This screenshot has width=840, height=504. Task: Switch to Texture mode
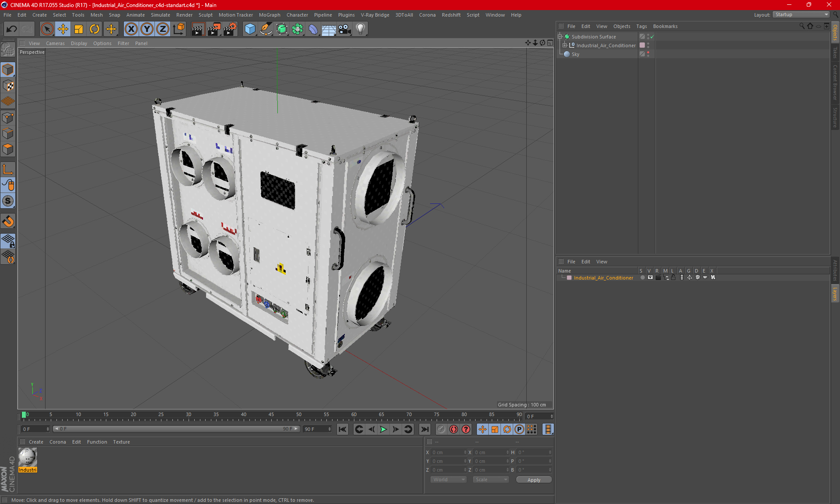click(x=8, y=86)
